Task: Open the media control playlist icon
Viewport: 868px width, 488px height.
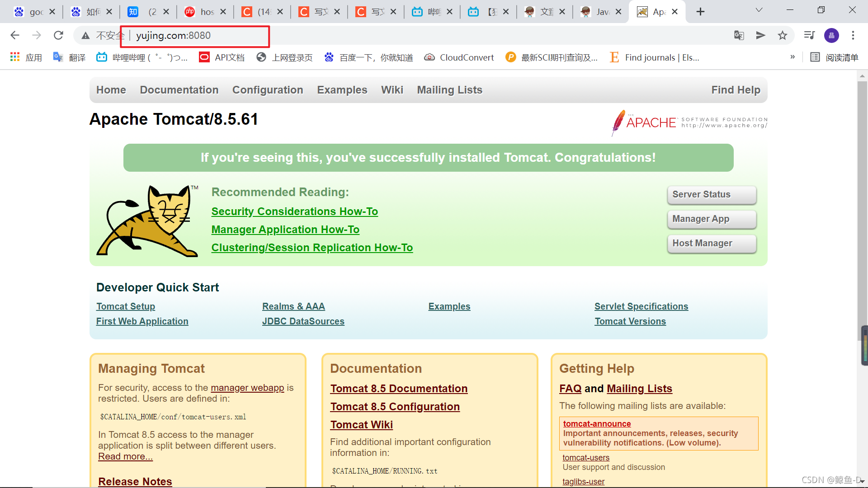Action: click(809, 35)
